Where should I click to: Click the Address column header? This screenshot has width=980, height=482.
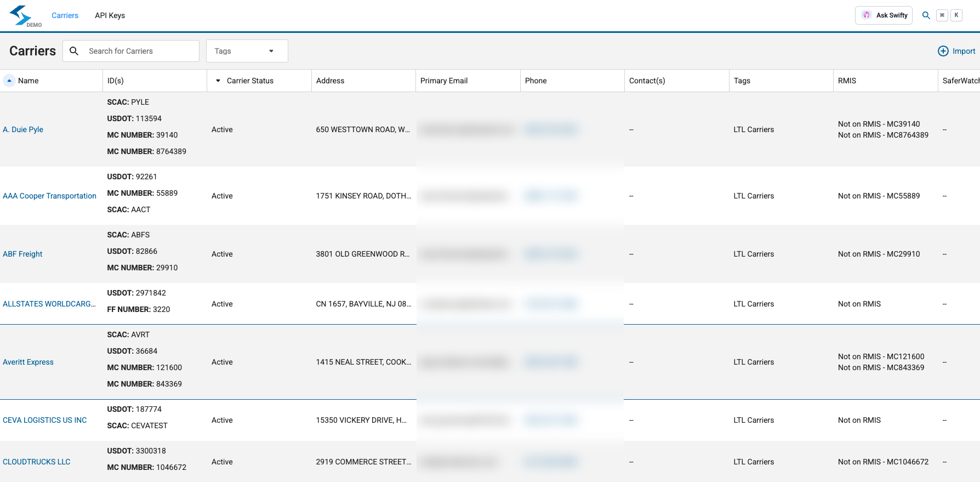(331, 81)
